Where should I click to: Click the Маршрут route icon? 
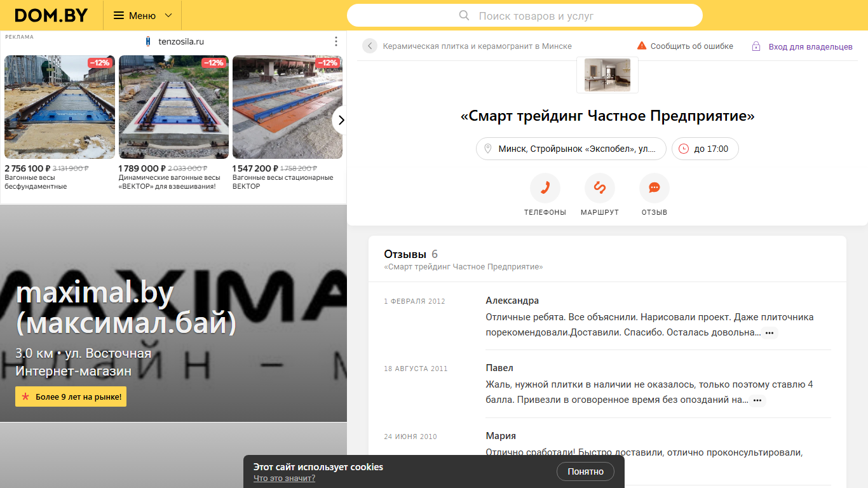coord(600,188)
